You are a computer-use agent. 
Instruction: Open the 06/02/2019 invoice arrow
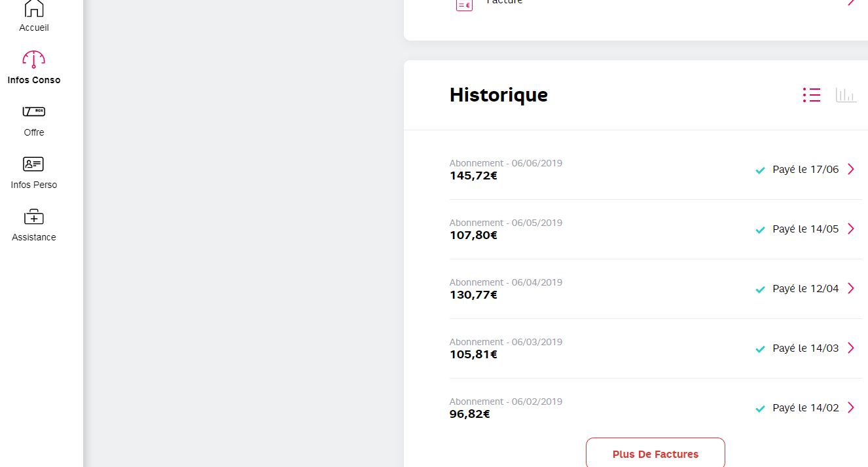[x=851, y=407]
